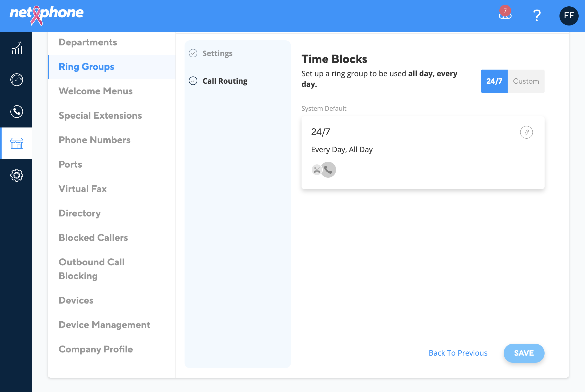
Task: Click the Call Routing step checkmark icon
Action: (193, 81)
